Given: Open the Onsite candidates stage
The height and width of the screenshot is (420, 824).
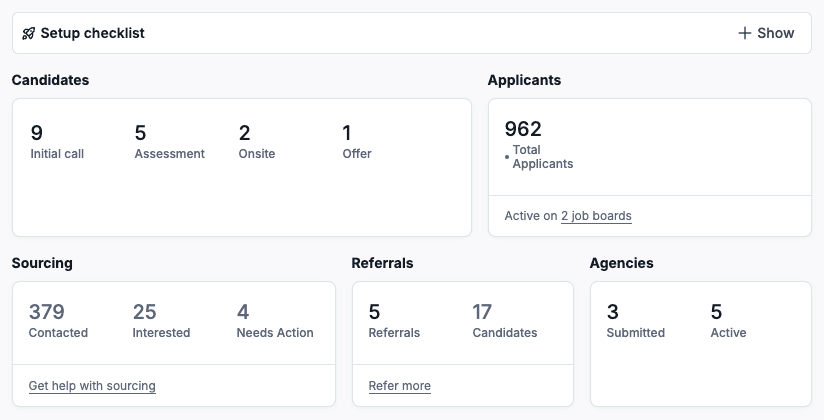Looking at the screenshot, I should pos(256,142).
